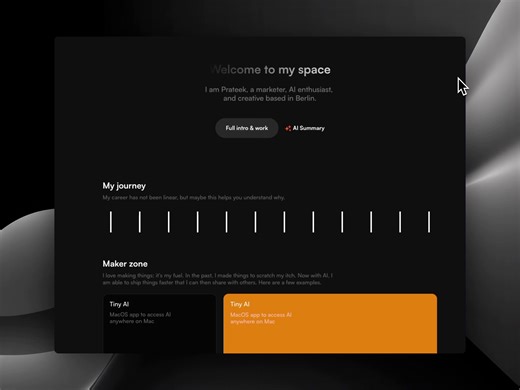Click the AI Summary sparkle icon
Viewport: 520px width, 390px height.
tap(288, 128)
